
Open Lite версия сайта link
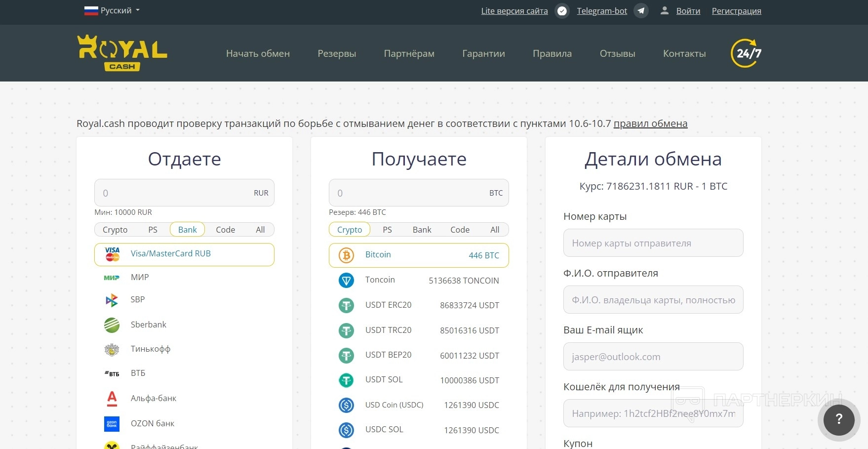[514, 11]
